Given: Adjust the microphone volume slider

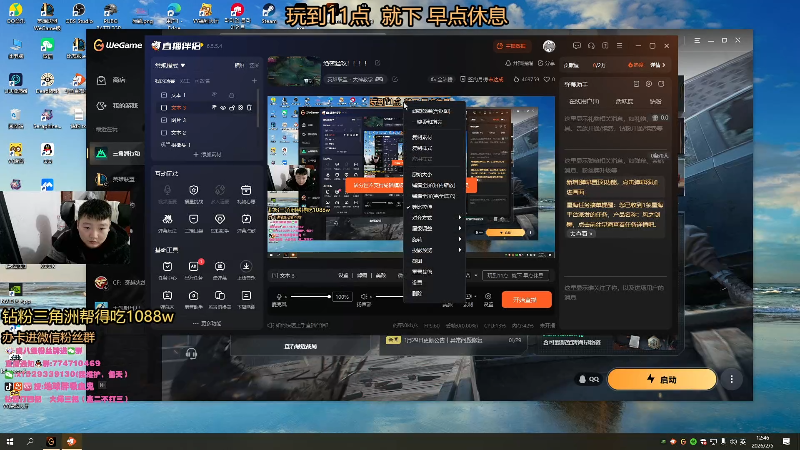Looking at the screenshot, I should (311, 296).
